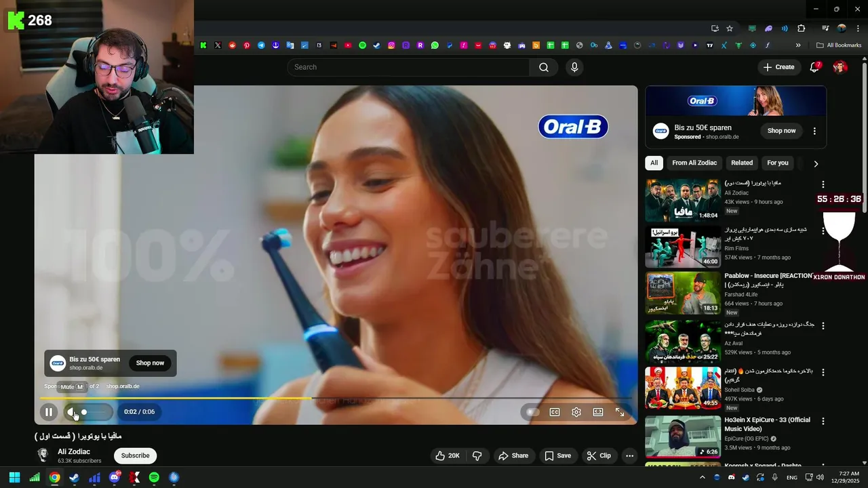Toggle the autoplay switch in the player

click(x=533, y=411)
